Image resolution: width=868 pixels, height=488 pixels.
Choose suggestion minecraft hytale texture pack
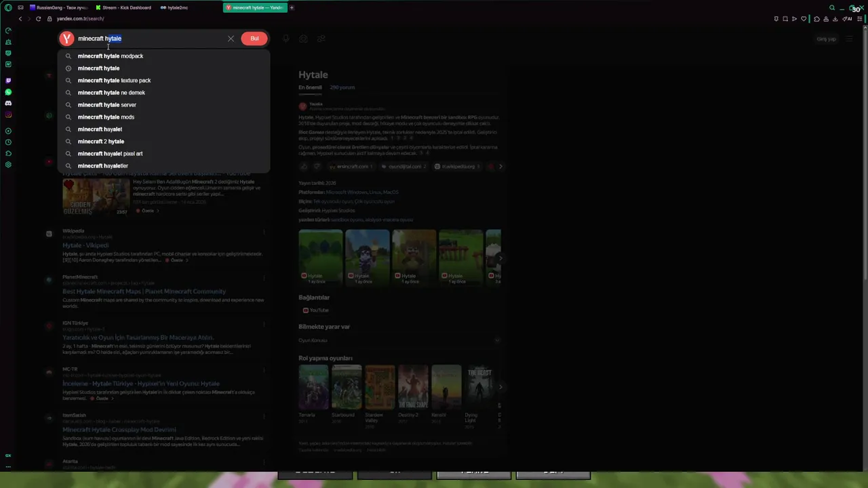[x=163, y=81]
